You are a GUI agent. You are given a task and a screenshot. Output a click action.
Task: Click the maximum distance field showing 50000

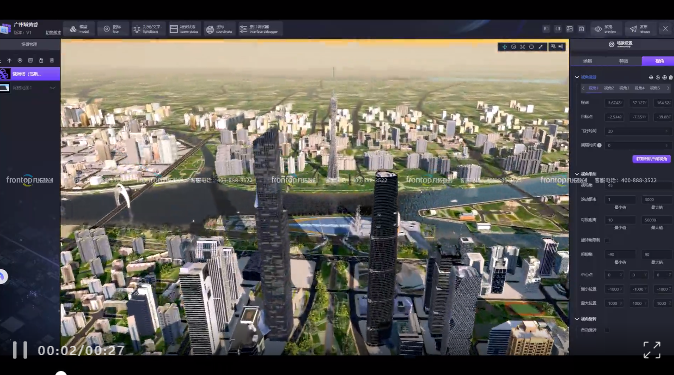coord(656,220)
